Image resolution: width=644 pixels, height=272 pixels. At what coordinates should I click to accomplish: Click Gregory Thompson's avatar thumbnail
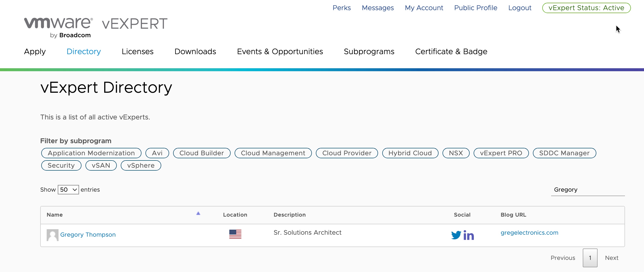(x=53, y=235)
